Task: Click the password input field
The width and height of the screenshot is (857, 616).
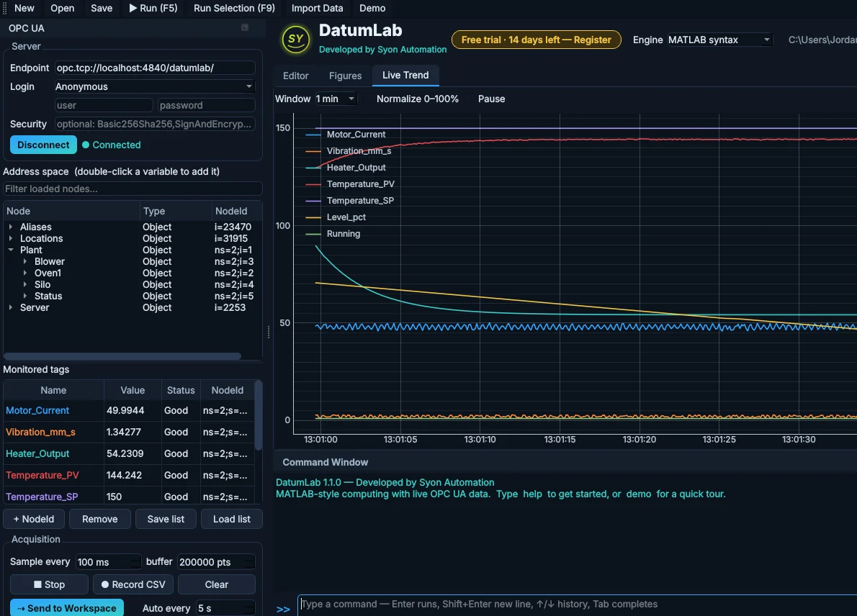Action: click(206, 105)
